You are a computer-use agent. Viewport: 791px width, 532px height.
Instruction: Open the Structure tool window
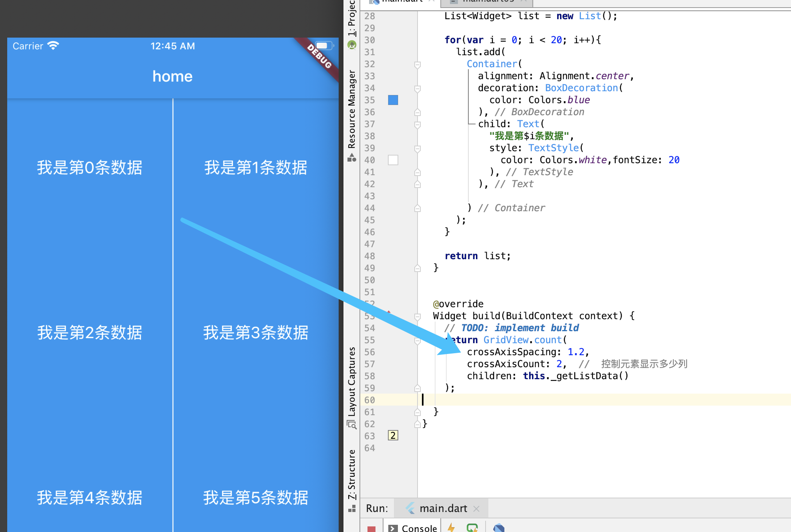click(352, 474)
